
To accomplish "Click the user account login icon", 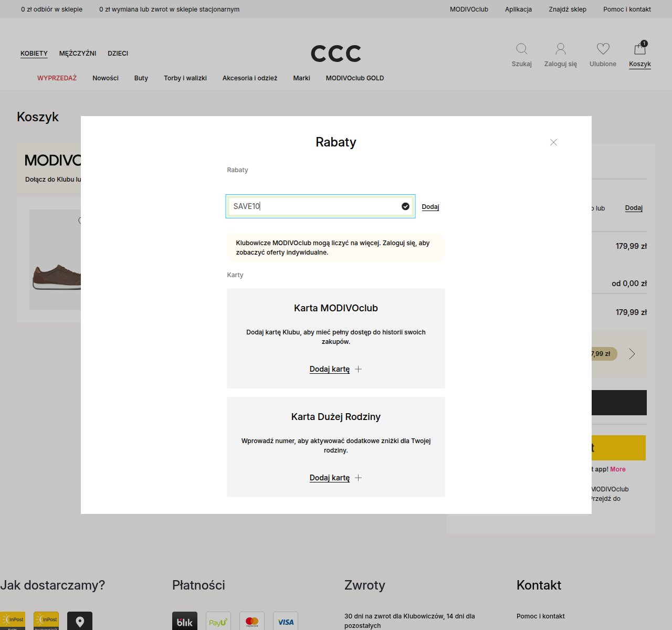I will pos(561,49).
